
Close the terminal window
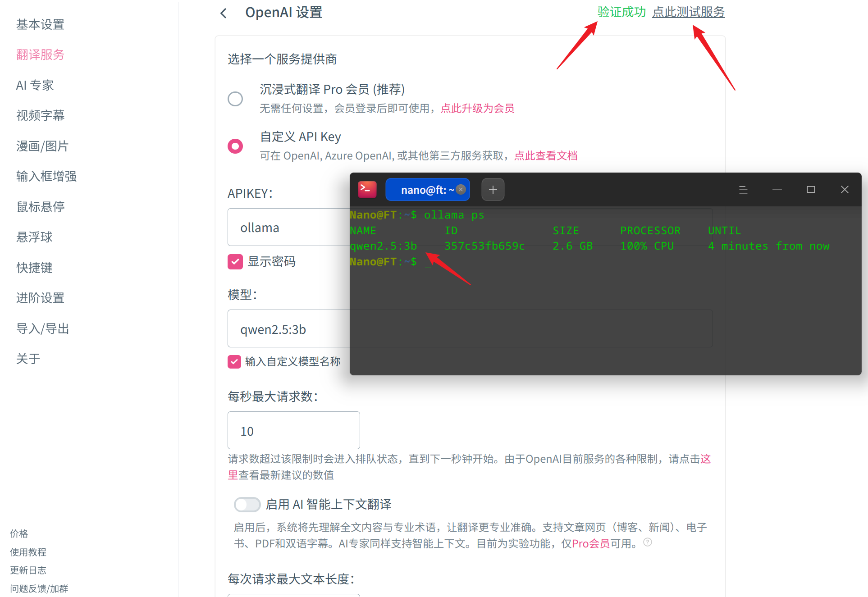[845, 190]
